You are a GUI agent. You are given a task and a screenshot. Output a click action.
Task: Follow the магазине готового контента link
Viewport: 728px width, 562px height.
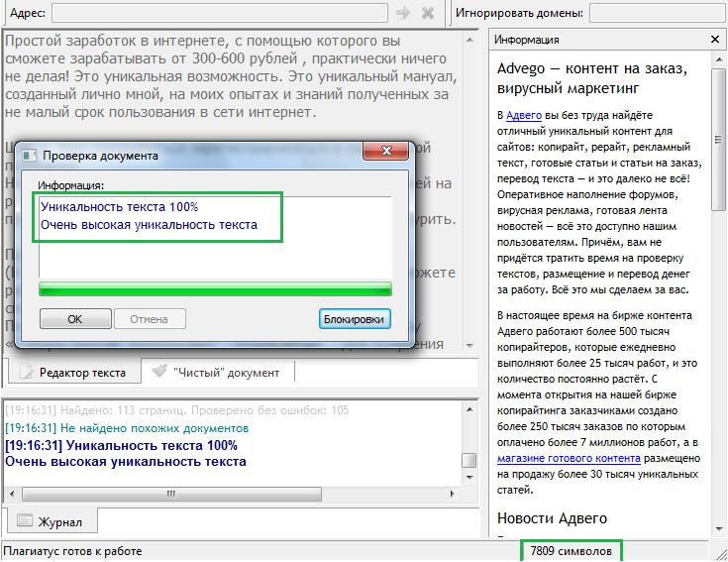(569, 458)
